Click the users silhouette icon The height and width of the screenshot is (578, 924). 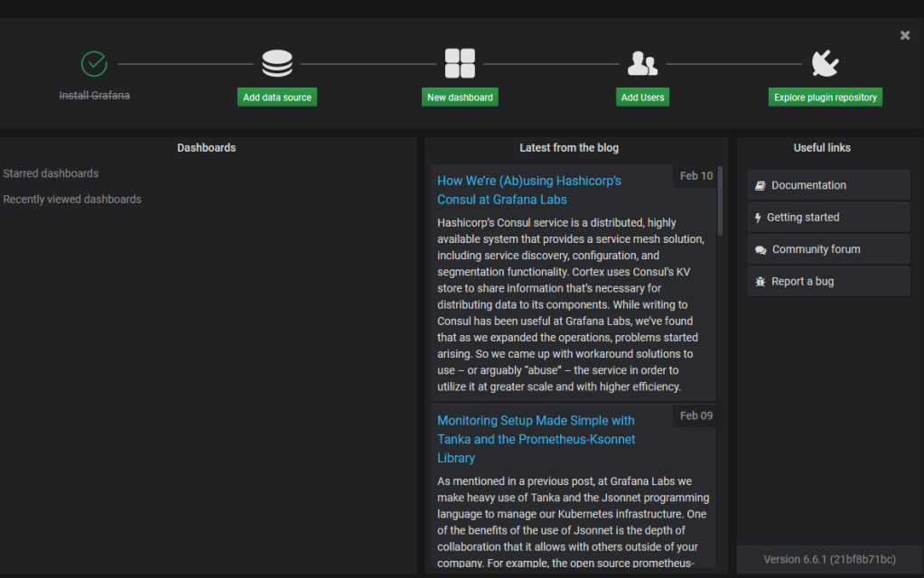tap(642, 64)
